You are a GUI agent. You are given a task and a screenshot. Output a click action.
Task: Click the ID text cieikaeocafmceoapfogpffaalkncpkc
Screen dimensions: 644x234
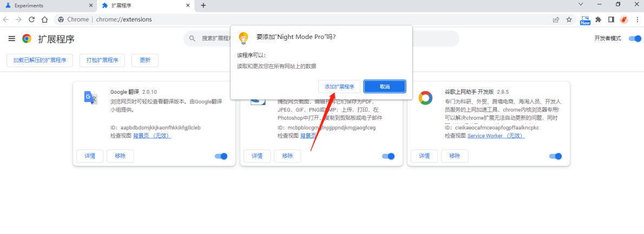pyautogui.click(x=497, y=127)
